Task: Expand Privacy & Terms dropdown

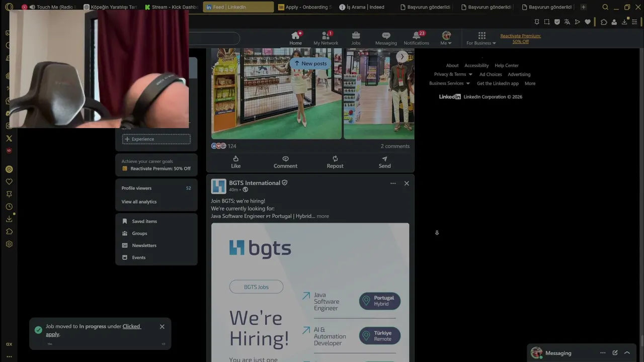Action: (x=453, y=74)
